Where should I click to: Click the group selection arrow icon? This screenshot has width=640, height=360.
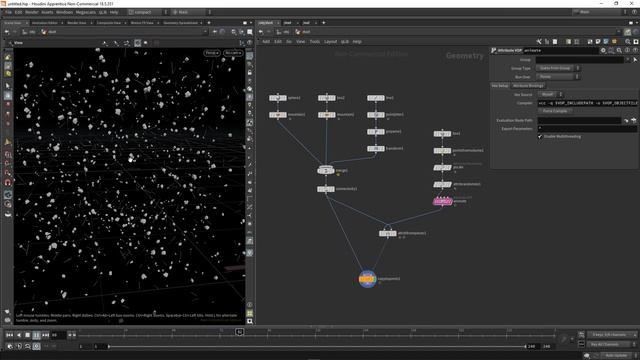635,60
